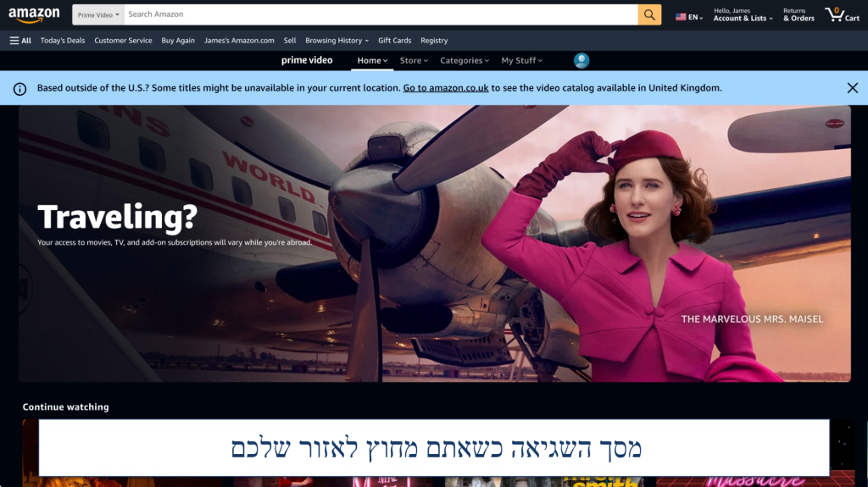The width and height of the screenshot is (868, 487).
Task: Open the Store menu
Action: click(x=414, y=60)
